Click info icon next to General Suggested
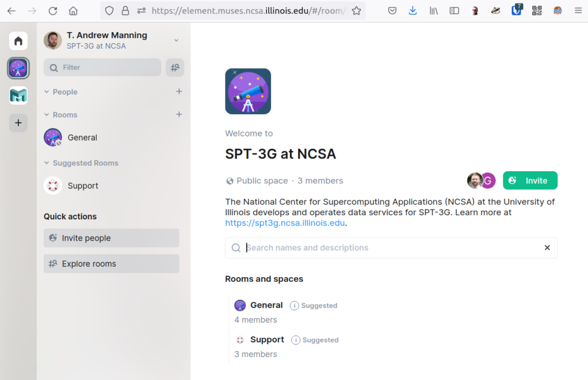 tap(295, 306)
